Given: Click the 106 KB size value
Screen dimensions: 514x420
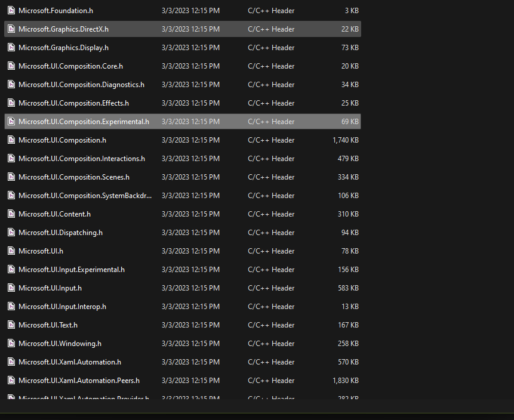Looking at the screenshot, I should [x=348, y=196].
